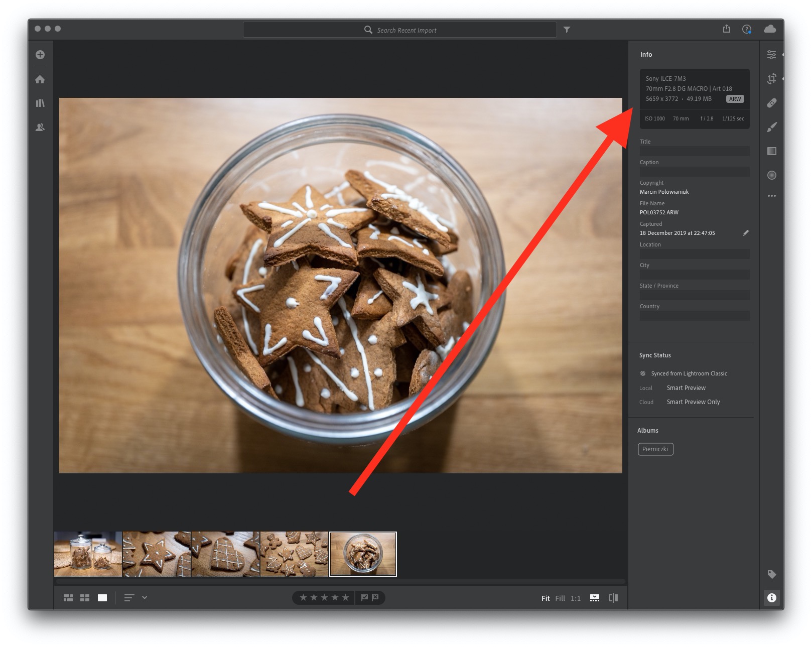Select 1:1 zoom level
Viewport: 812px width, 647px height.
tap(576, 598)
